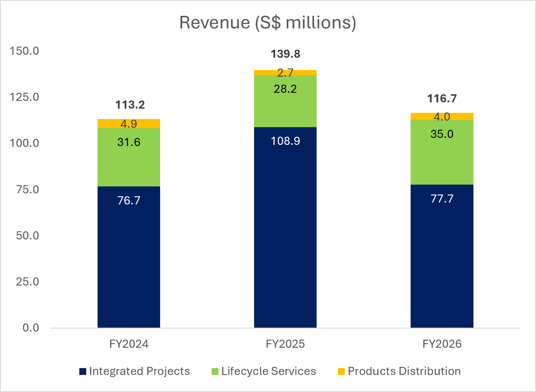This screenshot has width=536, height=392.
Task: Click the data label 77.7
Action: (x=442, y=199)
